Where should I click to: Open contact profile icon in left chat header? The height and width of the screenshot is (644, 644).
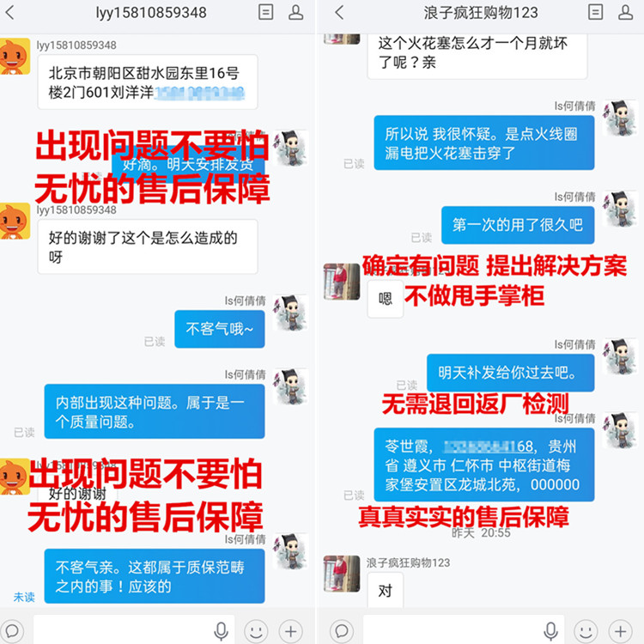pos(295,12)
